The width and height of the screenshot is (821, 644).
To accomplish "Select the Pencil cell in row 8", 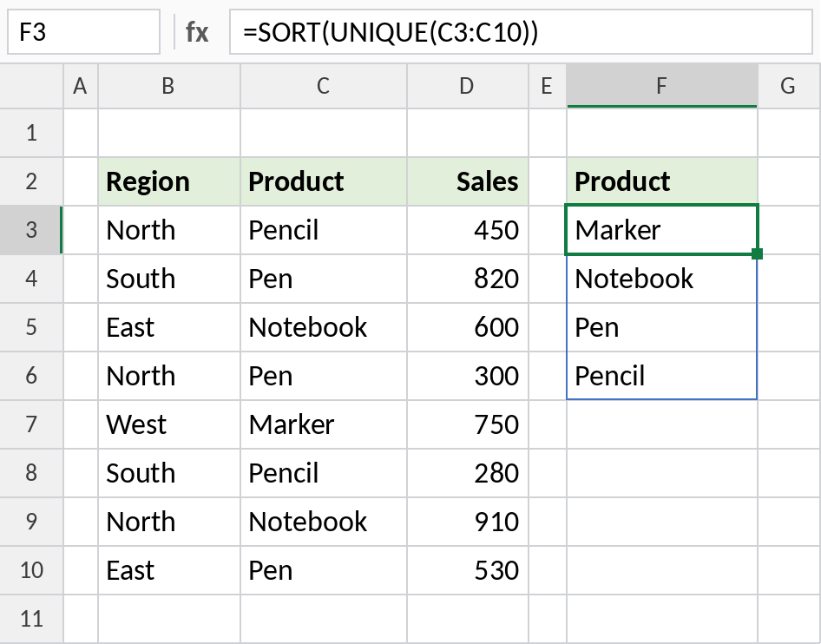I will [324, 473].
